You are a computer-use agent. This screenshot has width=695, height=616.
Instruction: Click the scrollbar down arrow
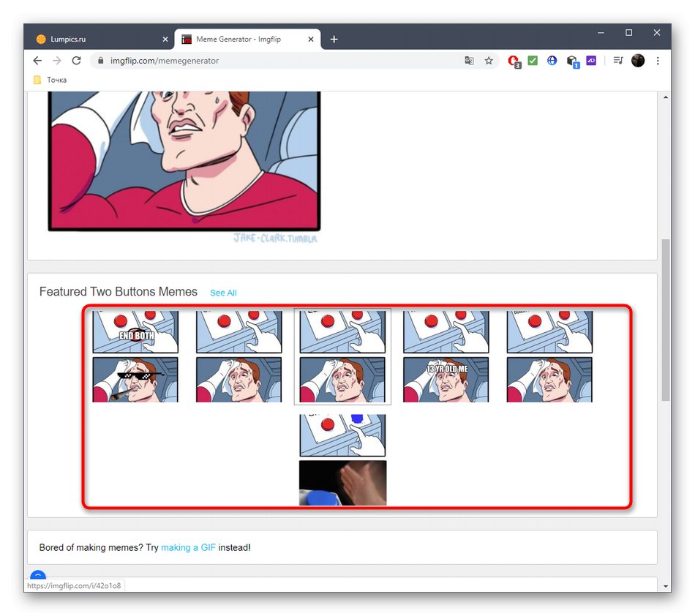pos(666,586)
